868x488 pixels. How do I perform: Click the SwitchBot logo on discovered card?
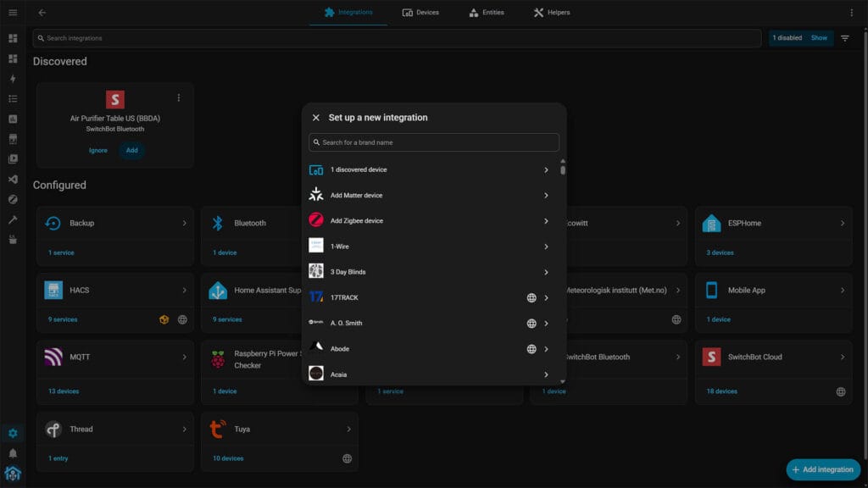tap(115, 100)
